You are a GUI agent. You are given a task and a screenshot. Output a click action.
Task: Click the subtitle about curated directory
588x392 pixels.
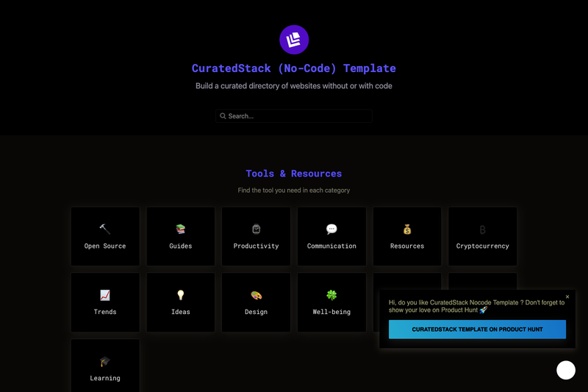pos(294,86)
